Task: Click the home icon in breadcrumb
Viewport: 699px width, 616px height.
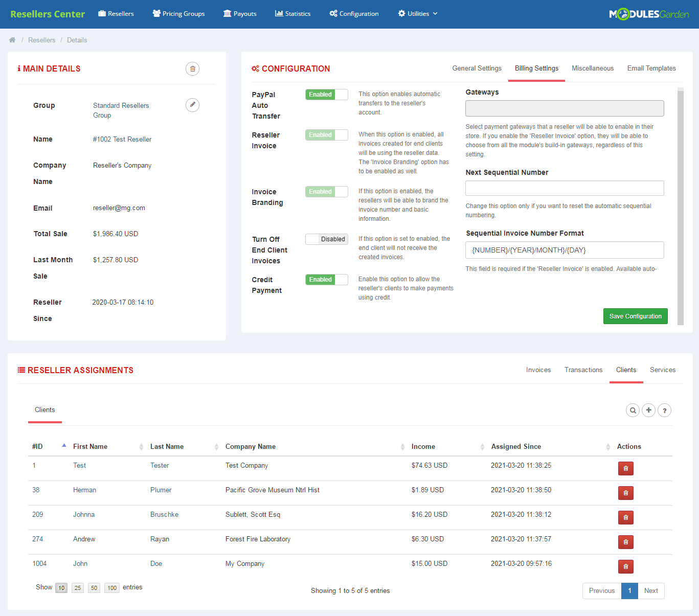Action: click(12, 40)
